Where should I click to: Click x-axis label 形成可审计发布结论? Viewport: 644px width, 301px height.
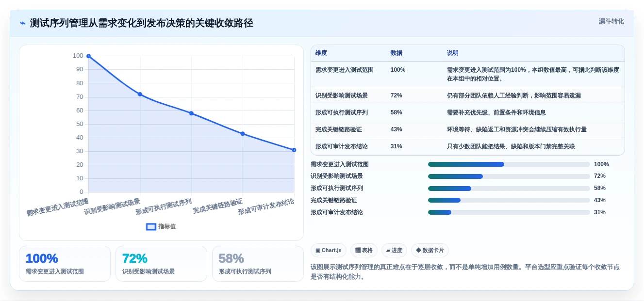(x=266, y=207)
